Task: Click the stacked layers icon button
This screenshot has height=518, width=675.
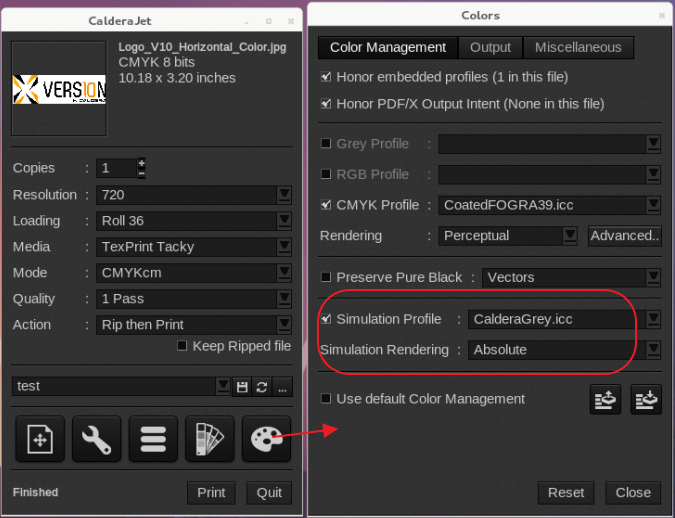Action: coord(153,440)
